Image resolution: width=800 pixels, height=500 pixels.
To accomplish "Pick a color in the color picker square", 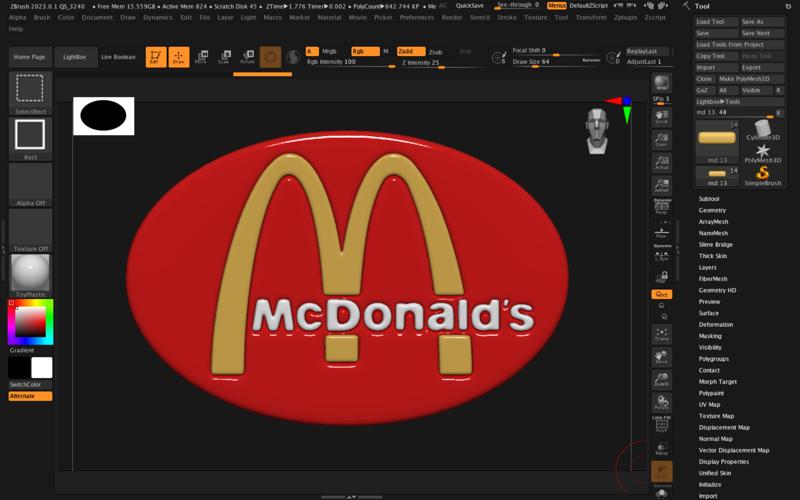I will [30, 322].
